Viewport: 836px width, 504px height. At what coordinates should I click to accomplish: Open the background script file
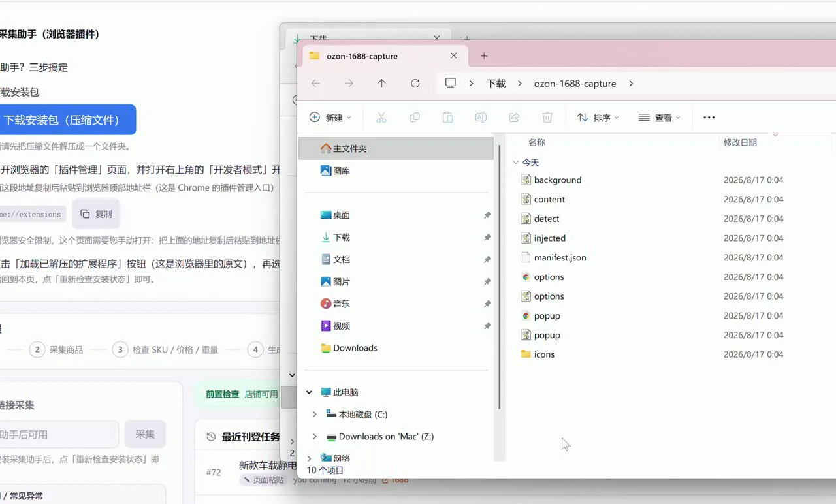coord(558,180)
